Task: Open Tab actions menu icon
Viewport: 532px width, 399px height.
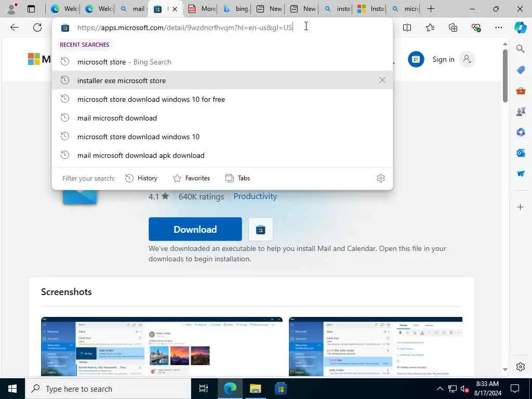Action: (31, 9)
